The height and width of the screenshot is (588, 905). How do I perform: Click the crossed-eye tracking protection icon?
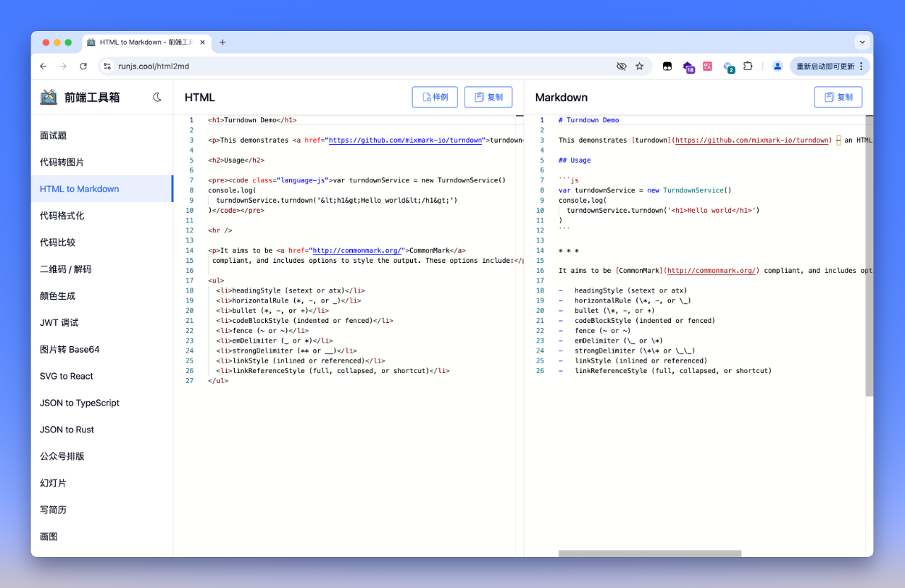[x=621, y=66]
